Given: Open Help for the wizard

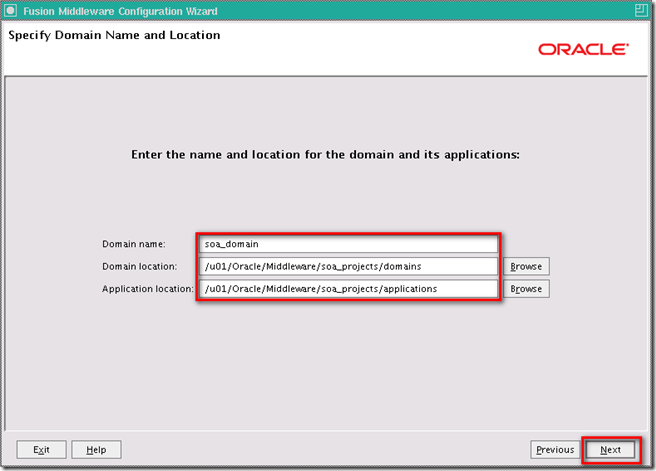Looking at the screenshot, I should pos(96,450).
